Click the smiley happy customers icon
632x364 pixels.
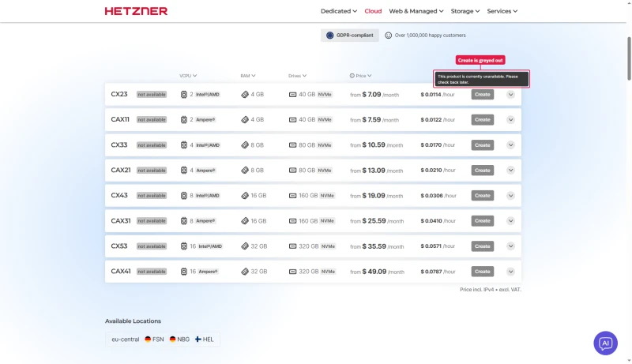(x=388, y=36)
